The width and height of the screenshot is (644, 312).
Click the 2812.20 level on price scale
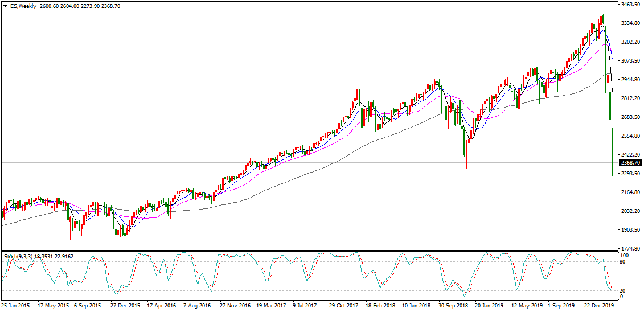(630, 98)
